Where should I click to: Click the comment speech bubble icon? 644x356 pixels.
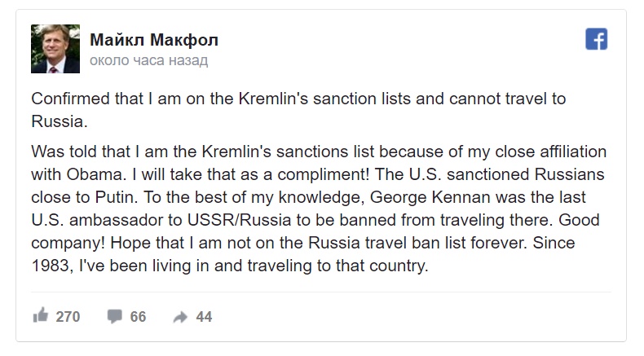114,316
